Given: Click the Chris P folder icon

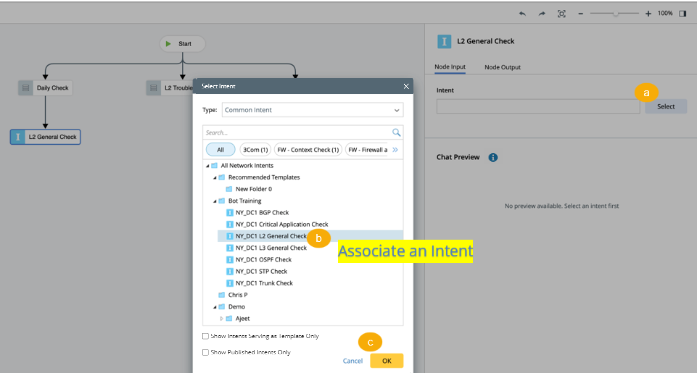Looking at the screenshot, I should coord(222,295).
